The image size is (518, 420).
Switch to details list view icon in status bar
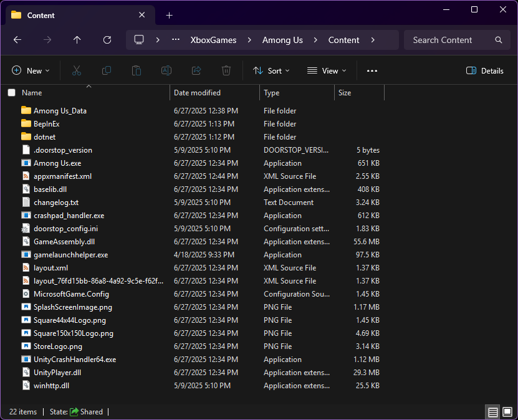tap(493, 412)
